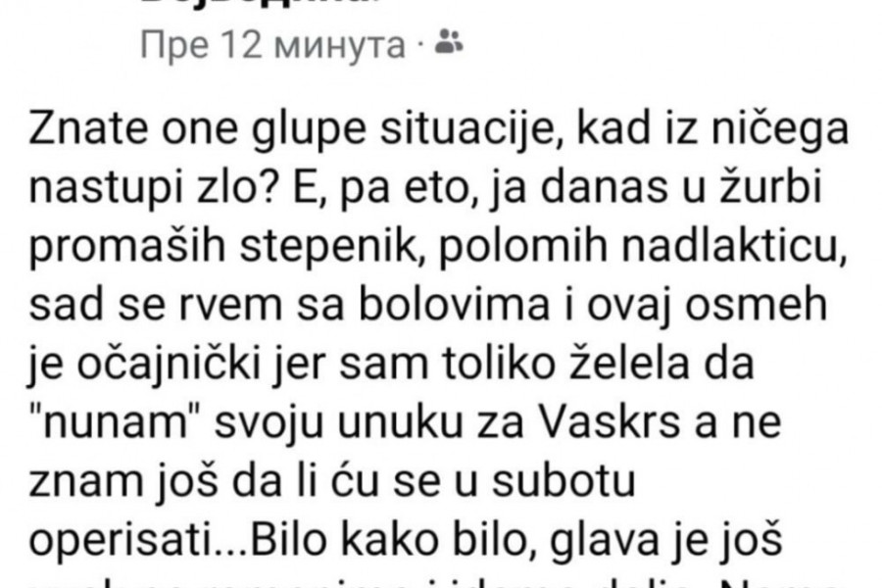
Task: Open the 'Пре 12 минута' post timestamp
Action: point(272,46)
